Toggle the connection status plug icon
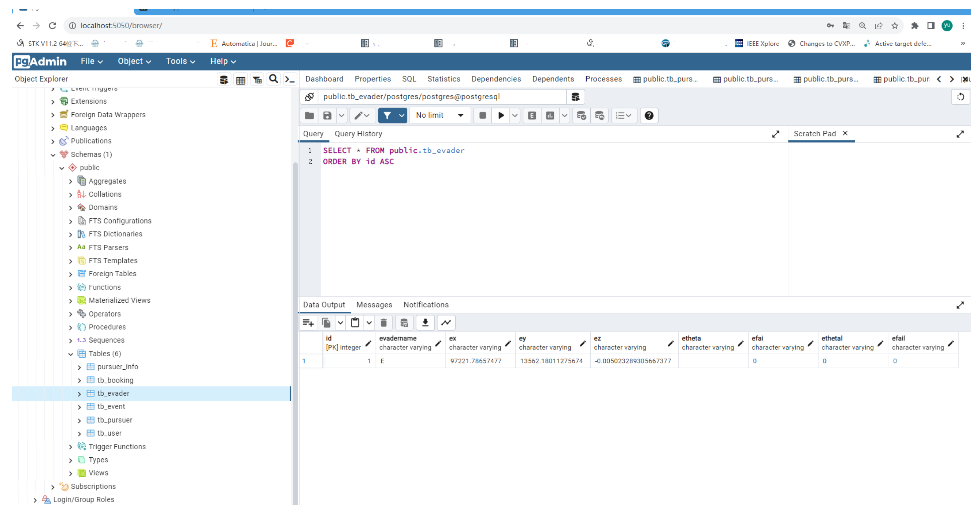The height and width of the screenshot is (517, 980). click(309, 97)
